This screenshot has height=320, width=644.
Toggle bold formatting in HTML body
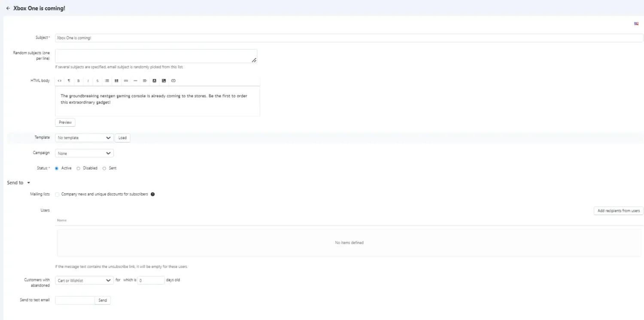tap(78, 81)
